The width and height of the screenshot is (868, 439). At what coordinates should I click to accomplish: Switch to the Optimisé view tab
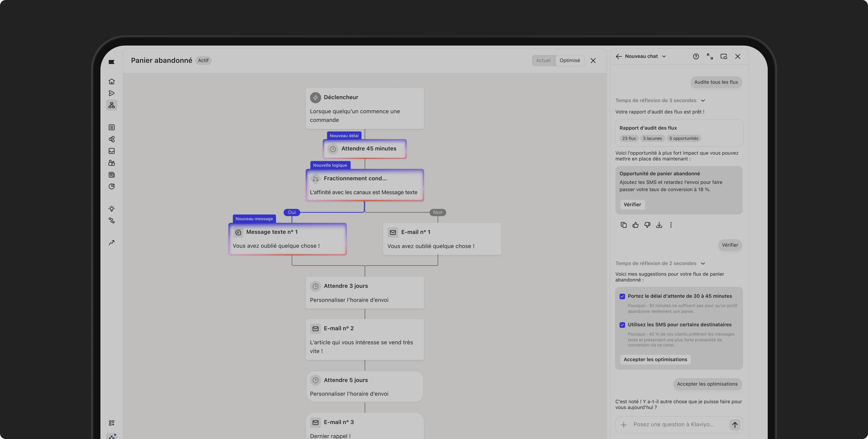(570, 61)
